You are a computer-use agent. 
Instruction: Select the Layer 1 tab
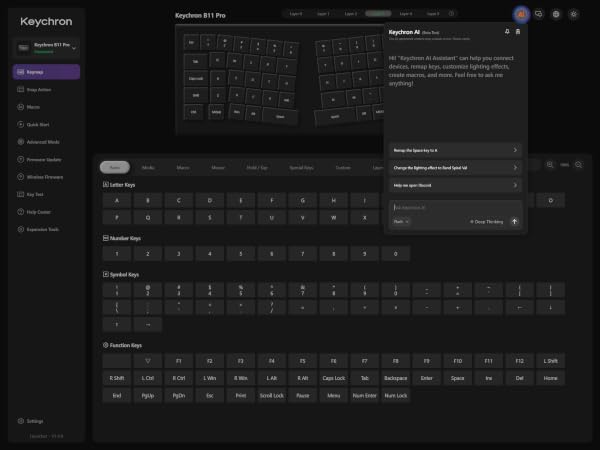(323, 14)
